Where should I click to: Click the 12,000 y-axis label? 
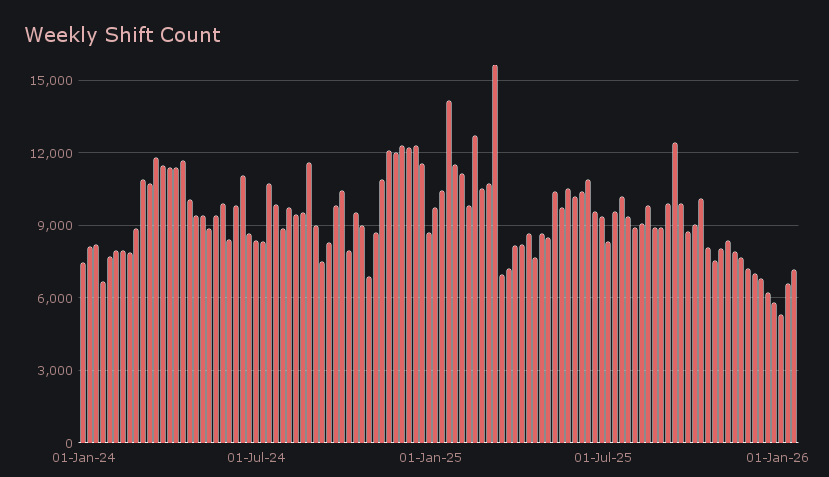tap(50, 153)
